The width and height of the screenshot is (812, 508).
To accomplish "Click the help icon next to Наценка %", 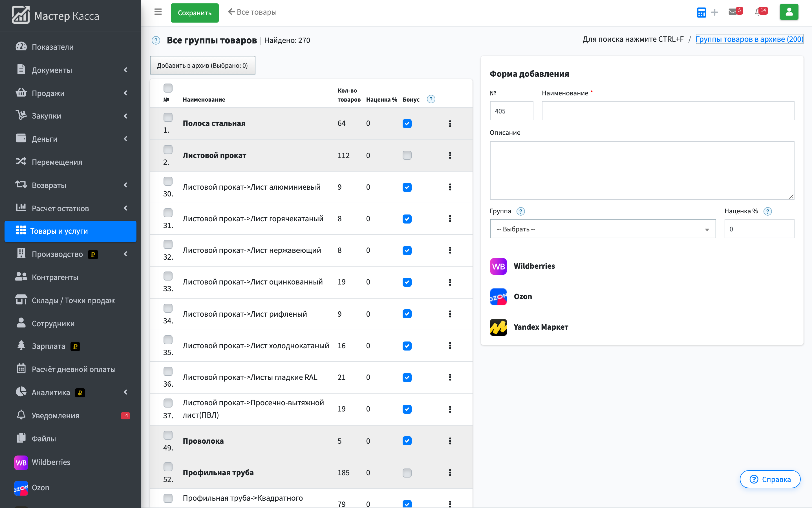I will (x=767, y=211).
